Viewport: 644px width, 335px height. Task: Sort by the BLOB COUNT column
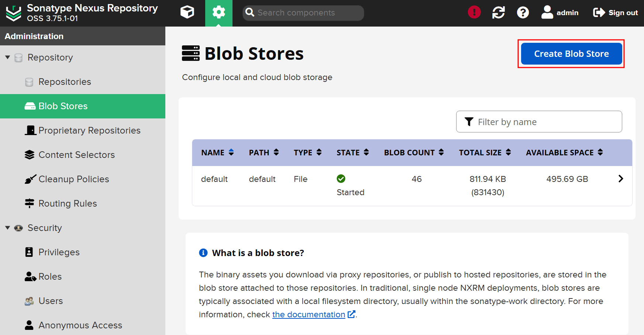413,152
